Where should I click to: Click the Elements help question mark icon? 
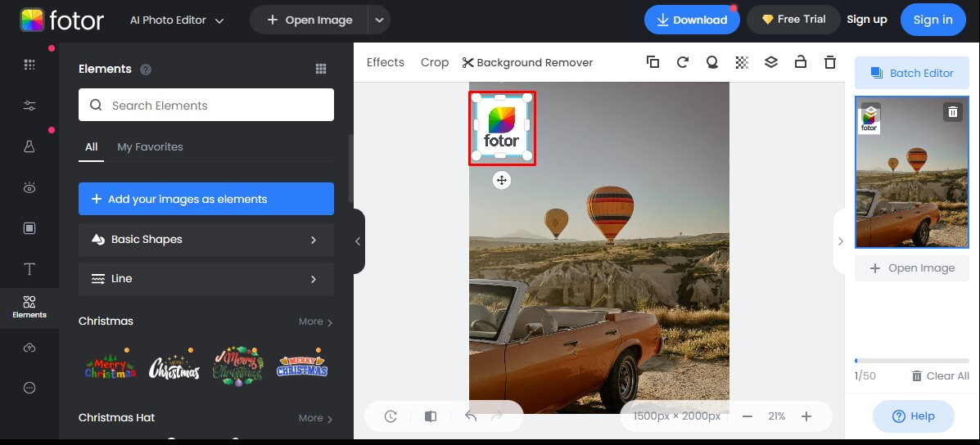click(146, 70)
